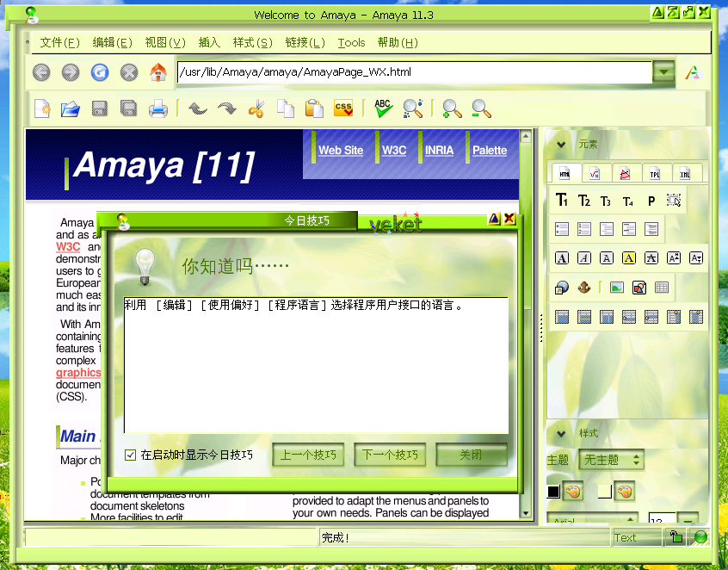Toggle the lock icon in status bar
Viewport: 728px width, 570px height.
pyautogui.click(x=676, y=537)
